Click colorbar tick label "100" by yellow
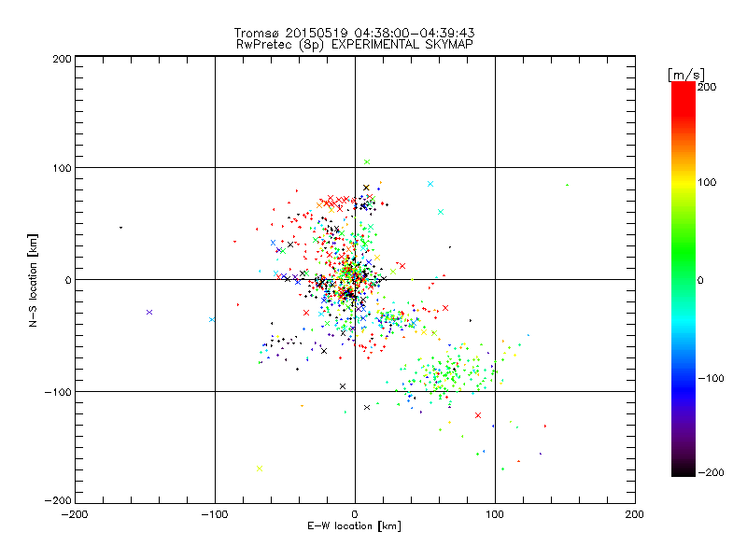Screen dimensions: 747x560 pos(707,182)
